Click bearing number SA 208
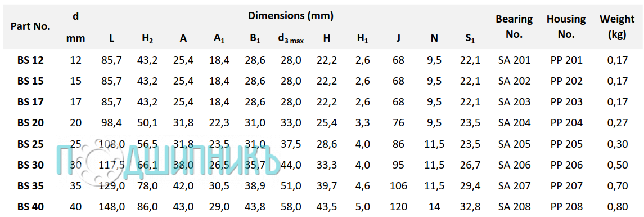 tap(514, 207)
